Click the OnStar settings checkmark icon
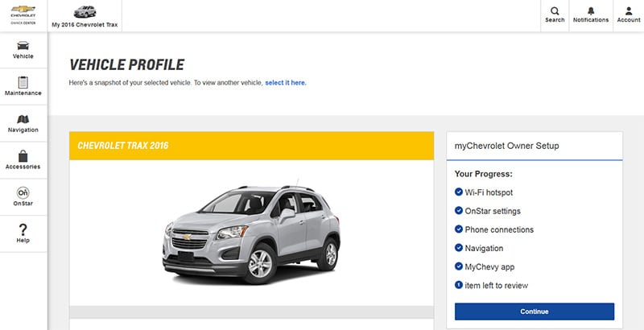The image size is (644, 330). 459,211
